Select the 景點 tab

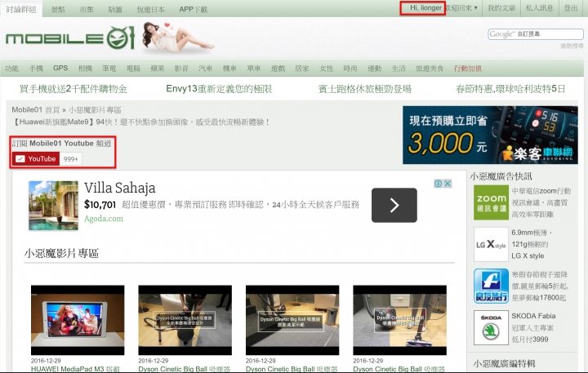(58, 9)
